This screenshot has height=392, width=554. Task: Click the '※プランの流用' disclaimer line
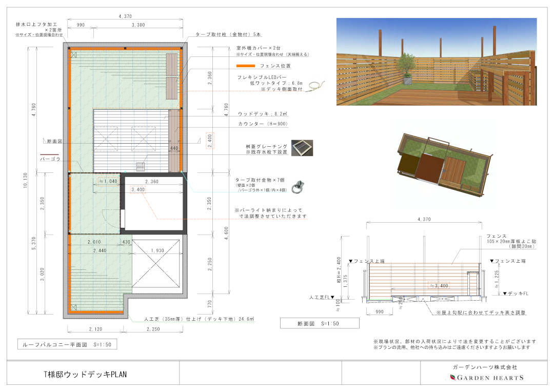pos(452,347)
